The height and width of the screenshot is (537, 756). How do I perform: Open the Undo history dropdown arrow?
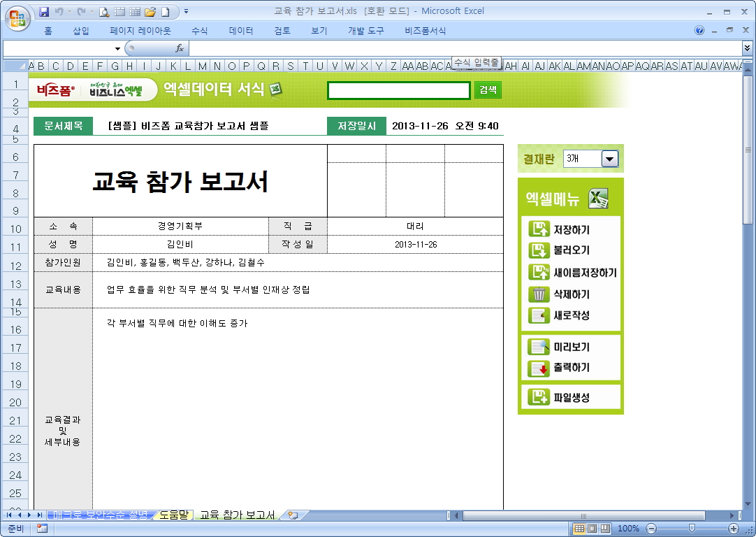point(69,12)
